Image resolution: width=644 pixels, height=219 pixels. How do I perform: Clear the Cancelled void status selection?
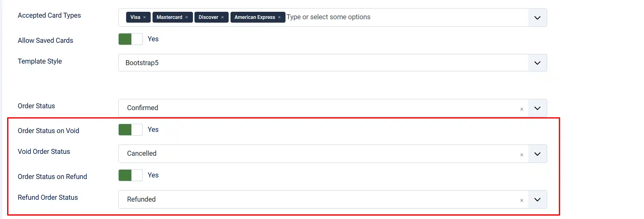click(x=522, y=155)
